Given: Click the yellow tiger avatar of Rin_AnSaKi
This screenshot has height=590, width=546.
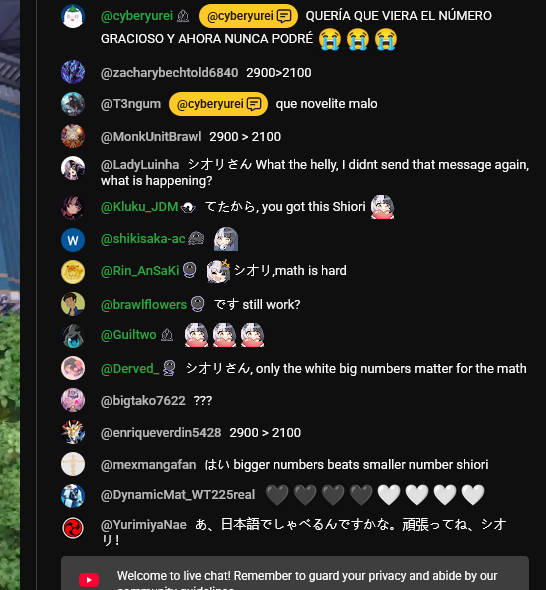Looking at the screenshot, I should (73, 272).
